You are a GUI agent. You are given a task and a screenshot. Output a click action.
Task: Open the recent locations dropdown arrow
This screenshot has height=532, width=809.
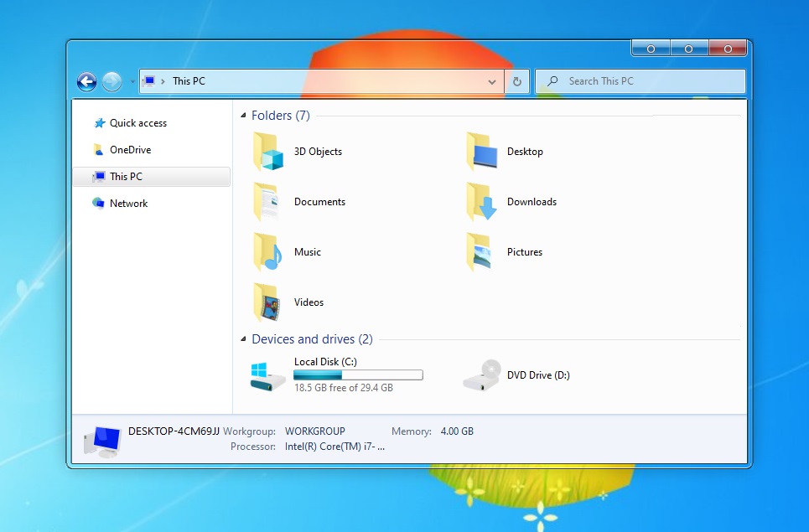tap(132, 81)
